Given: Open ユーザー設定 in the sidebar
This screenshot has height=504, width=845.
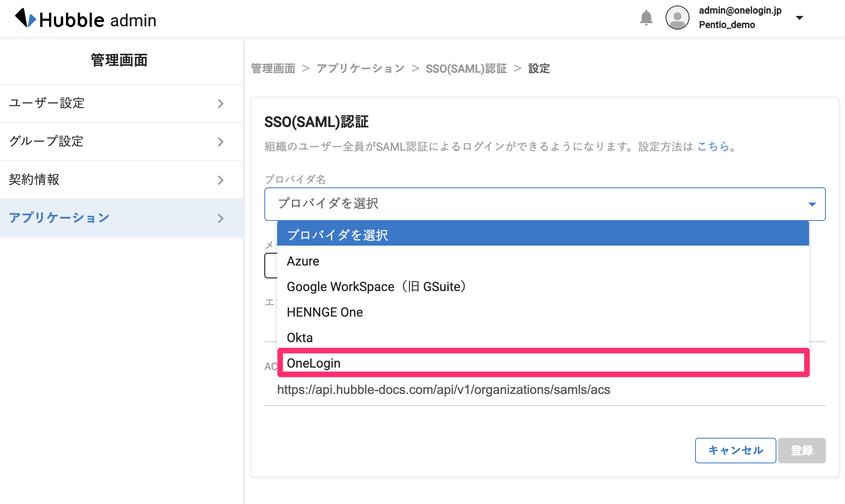Looking at the screenshot, I should (x=121, y=103).
